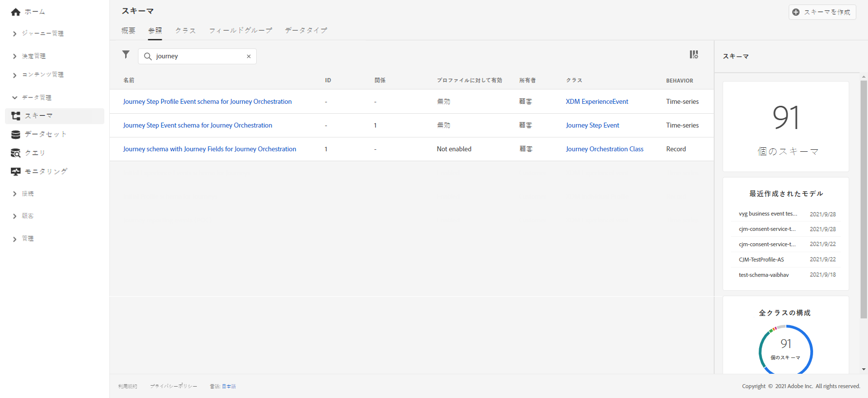Screen dimensions: 868x398
Task: Expand the 管理 section at the sidebar bottom
Action: [x=23, y=239]
